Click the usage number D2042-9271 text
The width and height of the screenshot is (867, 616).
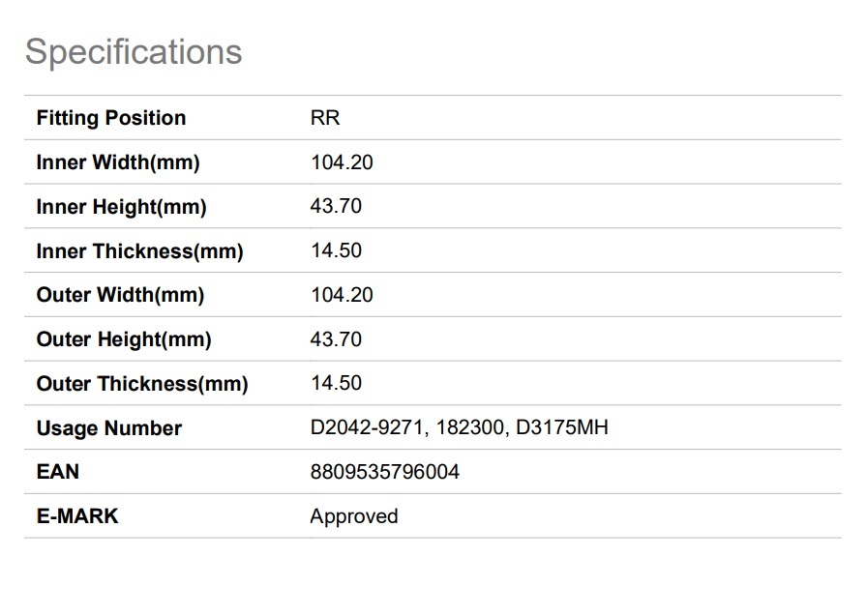366,427
